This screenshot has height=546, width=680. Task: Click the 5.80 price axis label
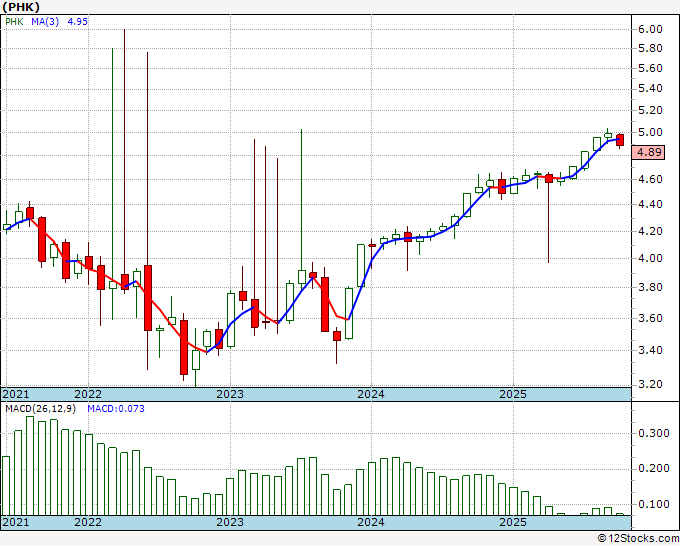[650, 48]
